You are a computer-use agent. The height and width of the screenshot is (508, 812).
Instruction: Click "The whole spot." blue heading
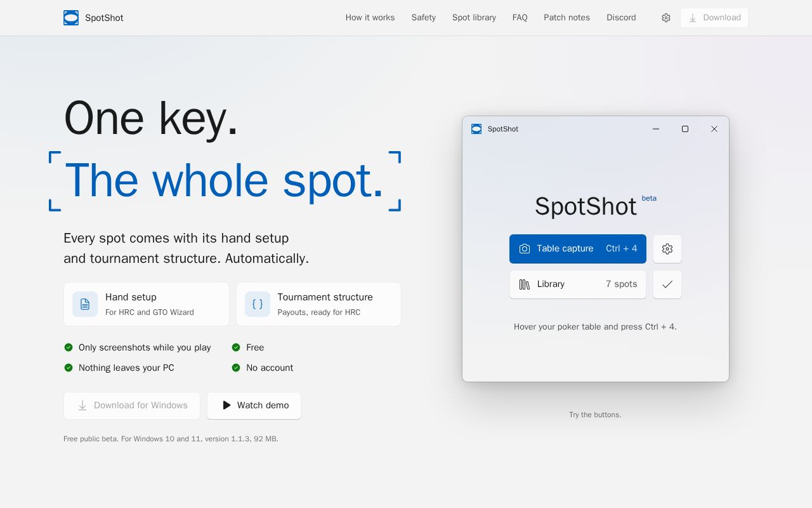click(225, 180)
